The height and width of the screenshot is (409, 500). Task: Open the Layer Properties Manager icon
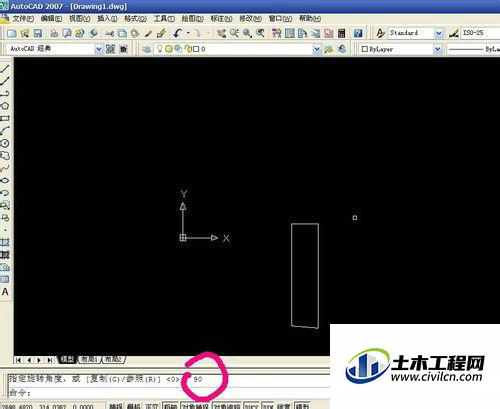point(146,49)
